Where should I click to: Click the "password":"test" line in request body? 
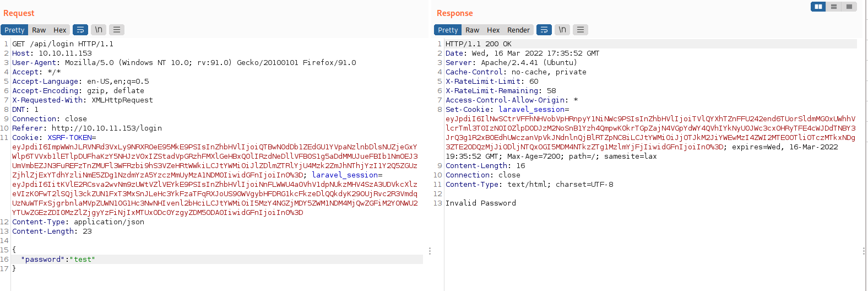coord(58,260)
